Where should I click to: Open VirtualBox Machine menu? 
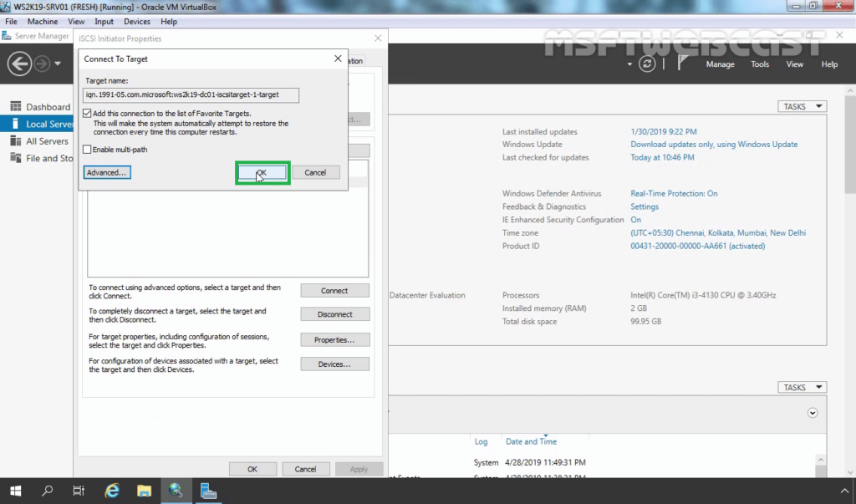coord(43,21)
